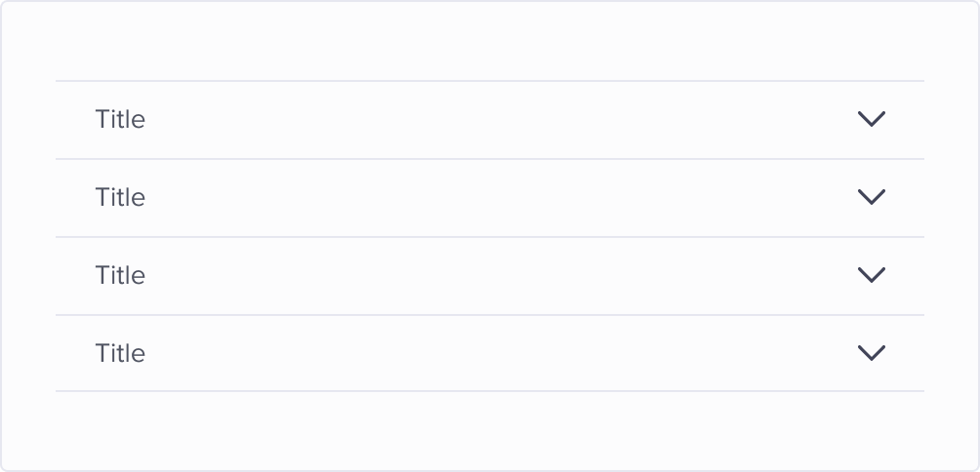Image resolution: width=980 pixels, height=472 pixels.
Task: Toggle the down arrow beside the bottom Title
Action: [x=871, y=353]
